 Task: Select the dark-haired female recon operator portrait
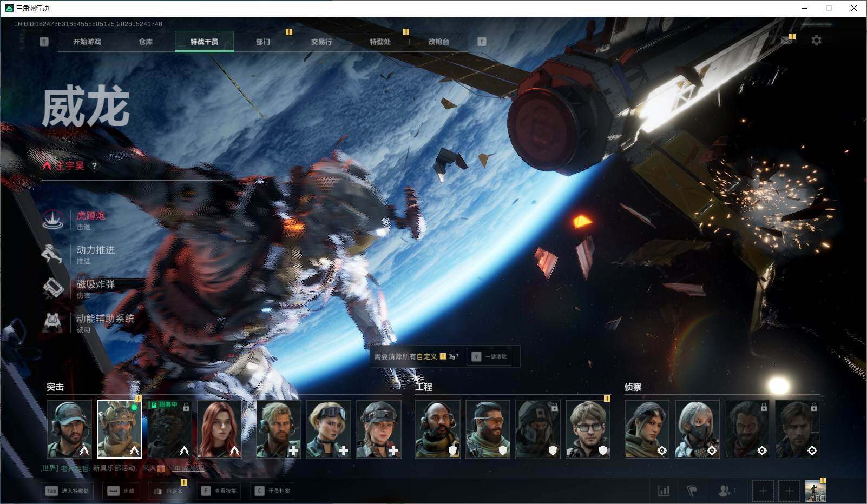coord(647,429)
